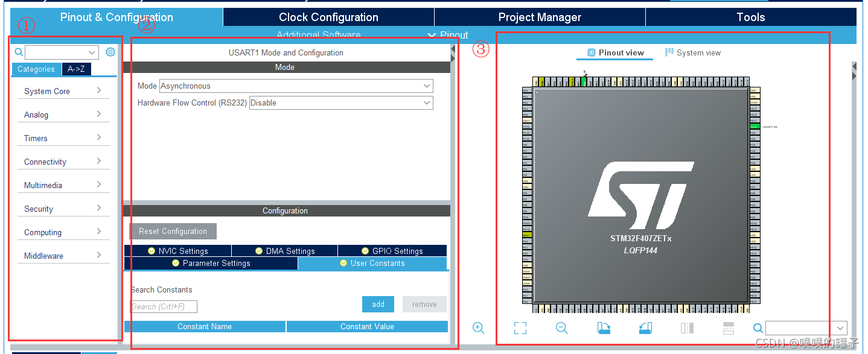The image size is (868, 354).
Task: Click the zoom in magnifier icon
Action: click(x=479, y=327)
